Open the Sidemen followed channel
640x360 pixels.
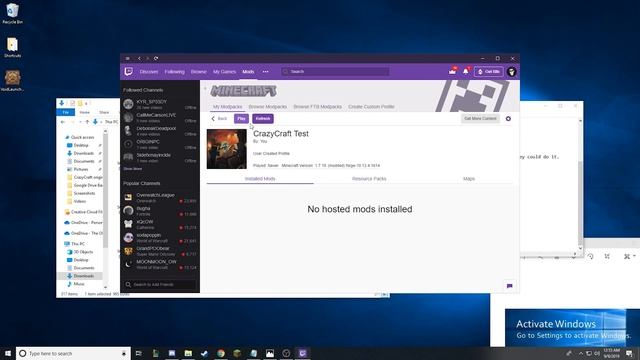160,158
